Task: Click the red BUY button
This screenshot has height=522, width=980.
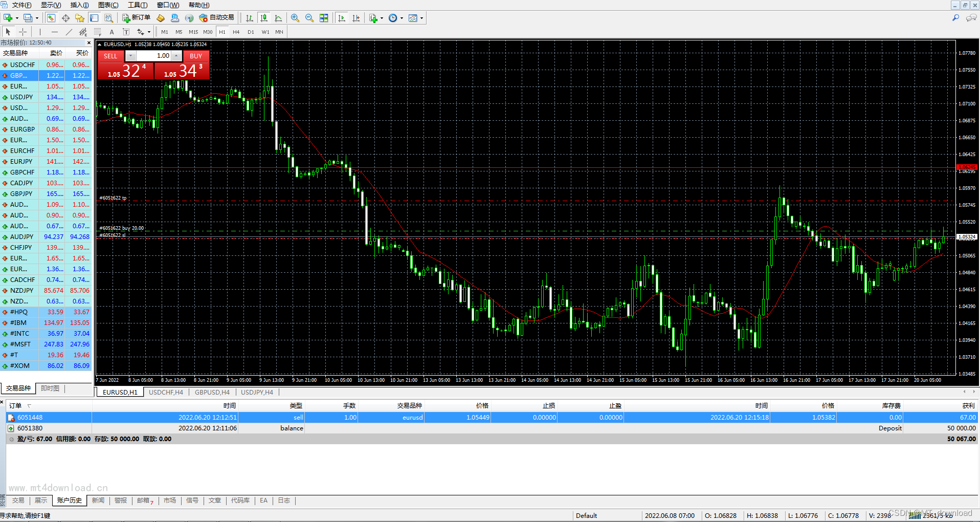Action: [x=196, y=56]
